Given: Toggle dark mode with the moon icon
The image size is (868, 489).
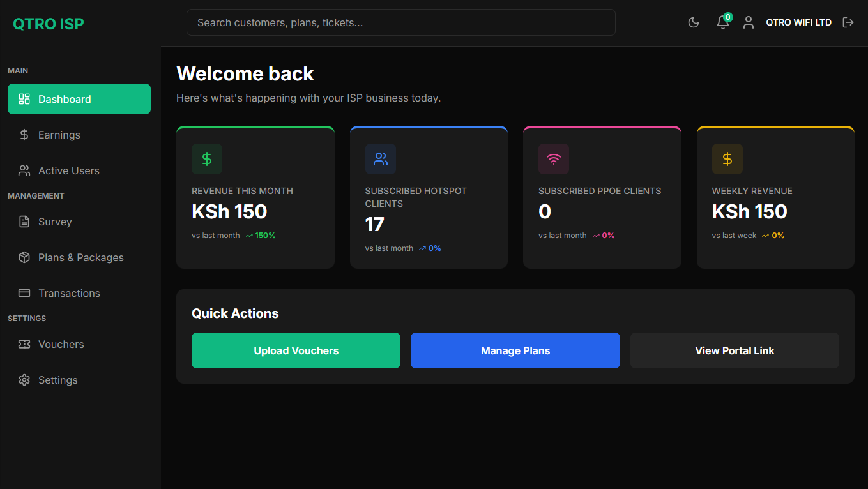Looking at the screenshot, I should [693, 22].
